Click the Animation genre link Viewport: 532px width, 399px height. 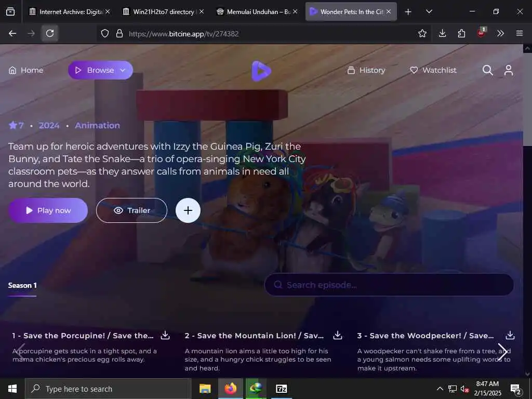97,126
